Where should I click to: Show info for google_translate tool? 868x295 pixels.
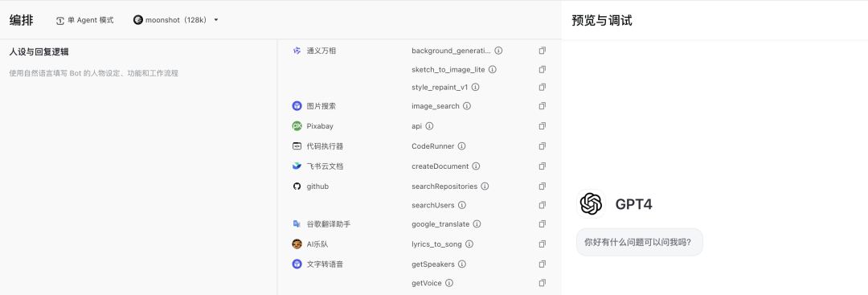(477, 223)
